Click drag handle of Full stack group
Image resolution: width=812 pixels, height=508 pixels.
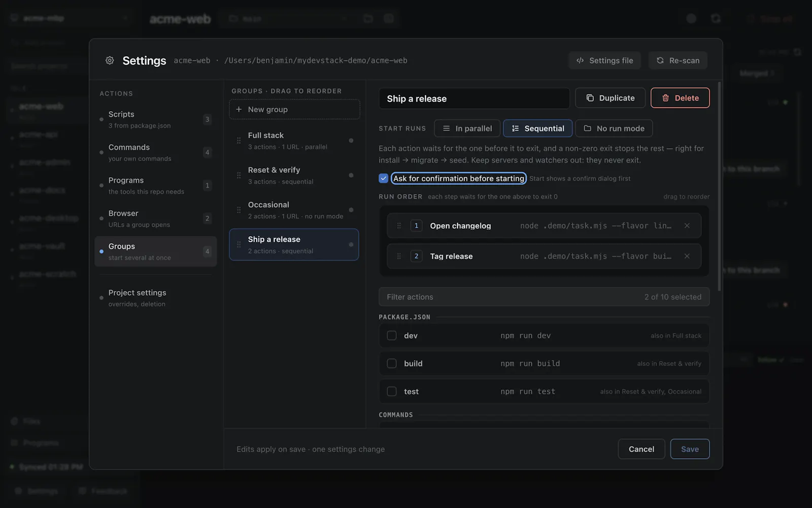239,141
